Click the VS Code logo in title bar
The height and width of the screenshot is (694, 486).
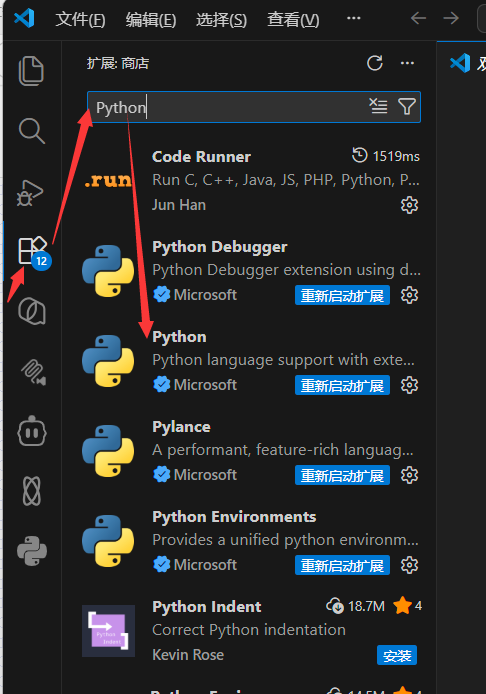(x=24, y=18)
